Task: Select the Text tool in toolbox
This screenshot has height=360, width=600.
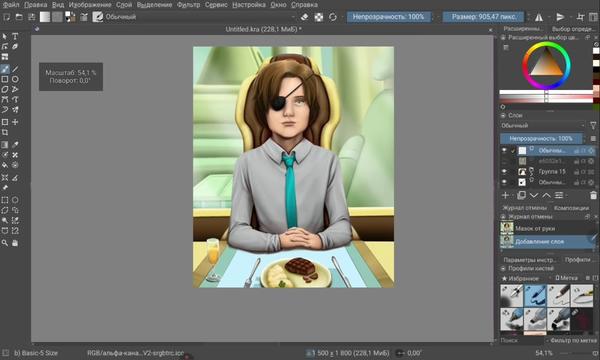Action: [x=15, y=36]
